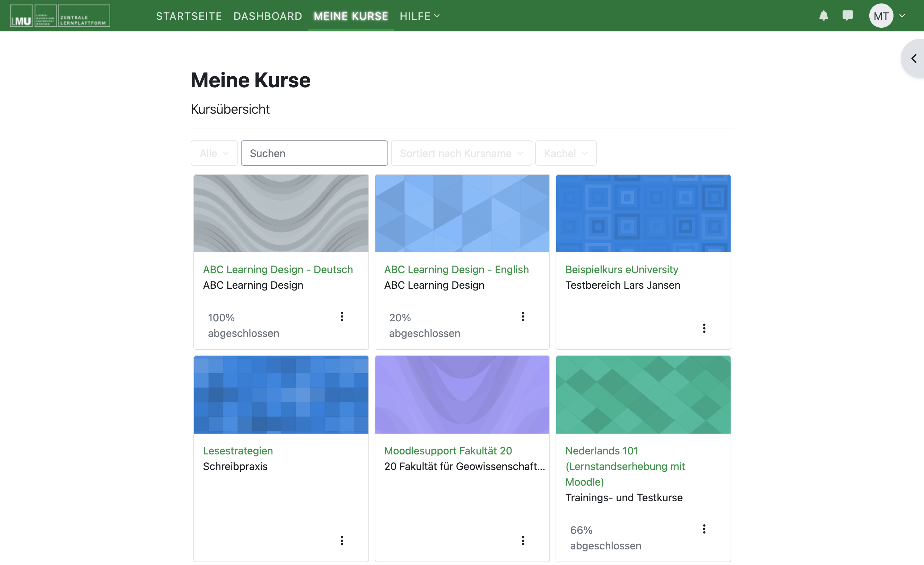Open options menu for ABC Learning Design Deutsch
Screen dimensions: 924x565
pos(342,316)
